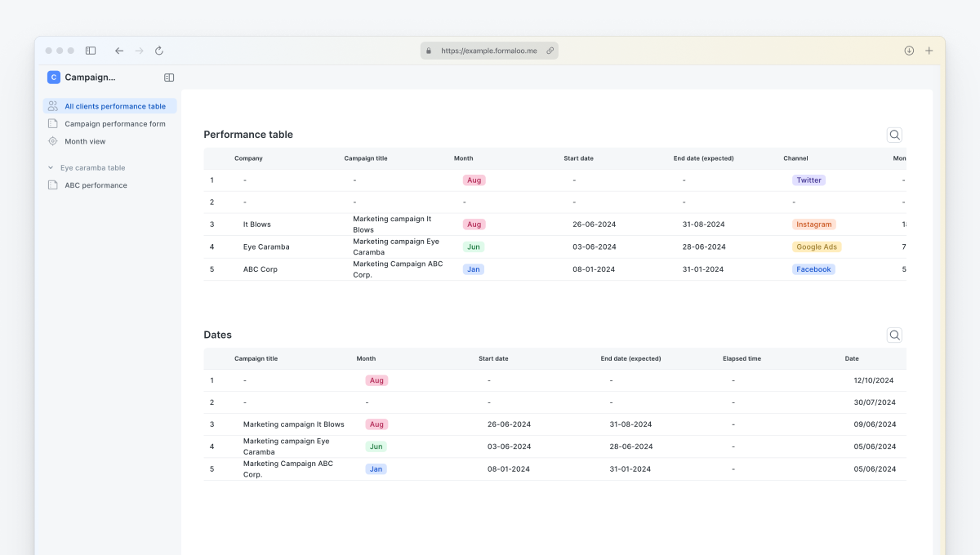Click Marketing campaign Eye Caramba in Dates table
This screenshot has height=555, width=980.
pos(287,446)
